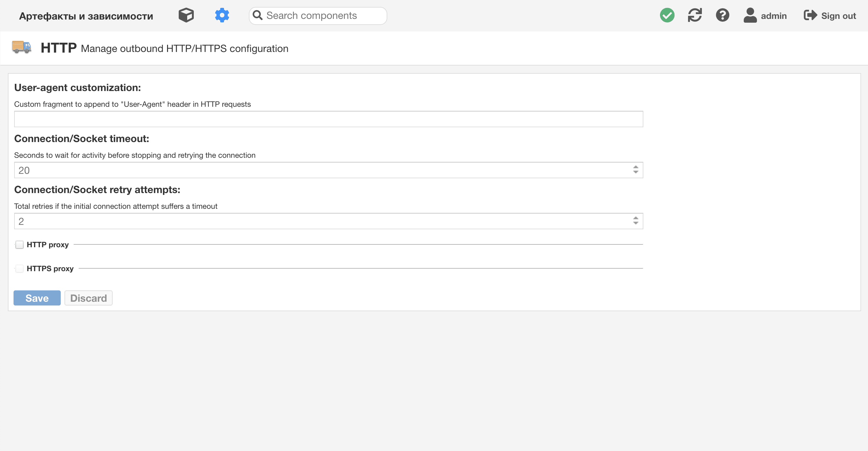Viewport: 868px width, 451px height.
Task: Toggle the HTTPS proxy setting off
Action: [19, 269]
